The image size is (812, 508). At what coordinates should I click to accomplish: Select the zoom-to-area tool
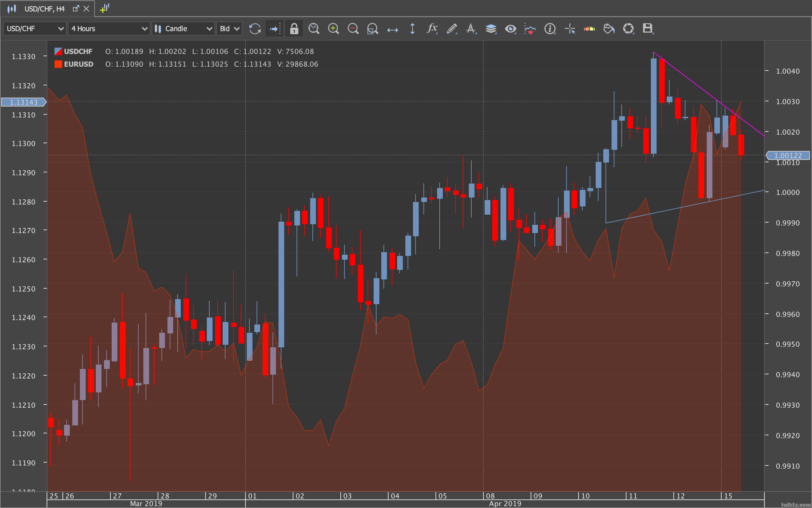[372, 29]
